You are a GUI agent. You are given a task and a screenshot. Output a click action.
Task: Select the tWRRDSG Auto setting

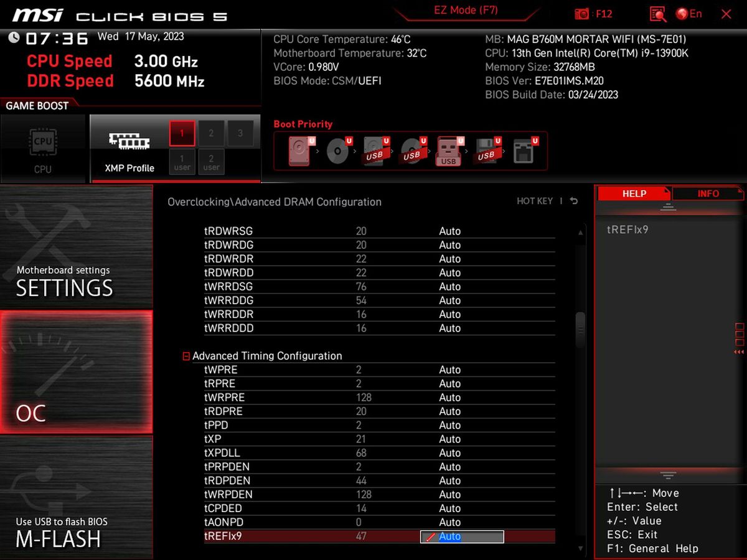[449, 286]
